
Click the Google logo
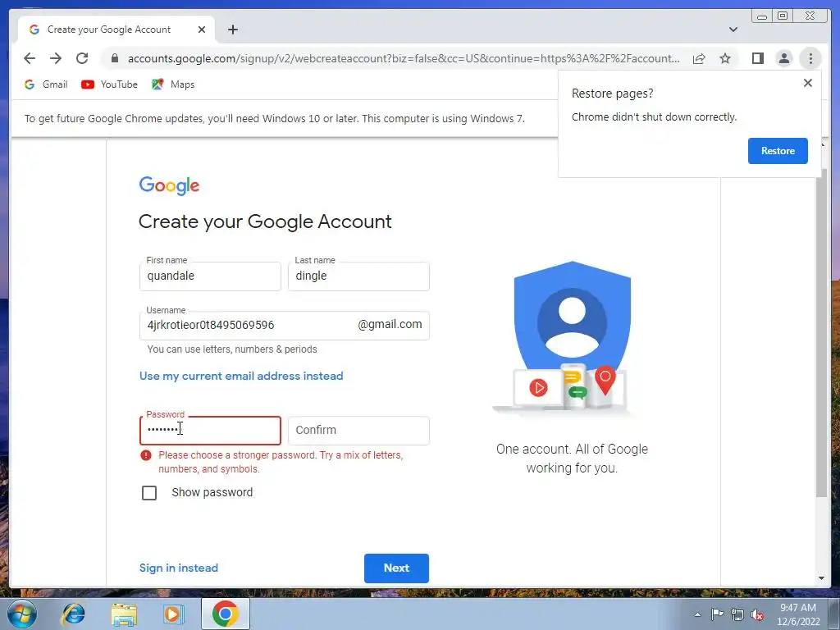[x=169, y=185]
